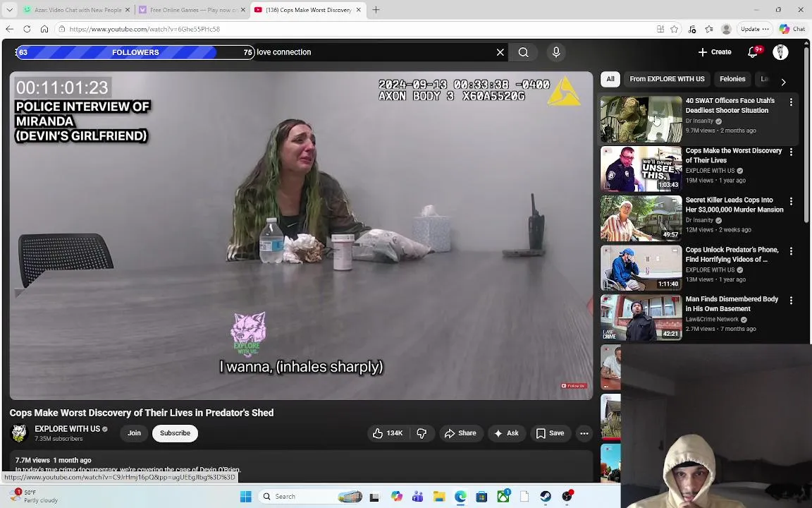Screen dimensions: 812x508
Task: Click the Join channel button
Action: (134, 433)
